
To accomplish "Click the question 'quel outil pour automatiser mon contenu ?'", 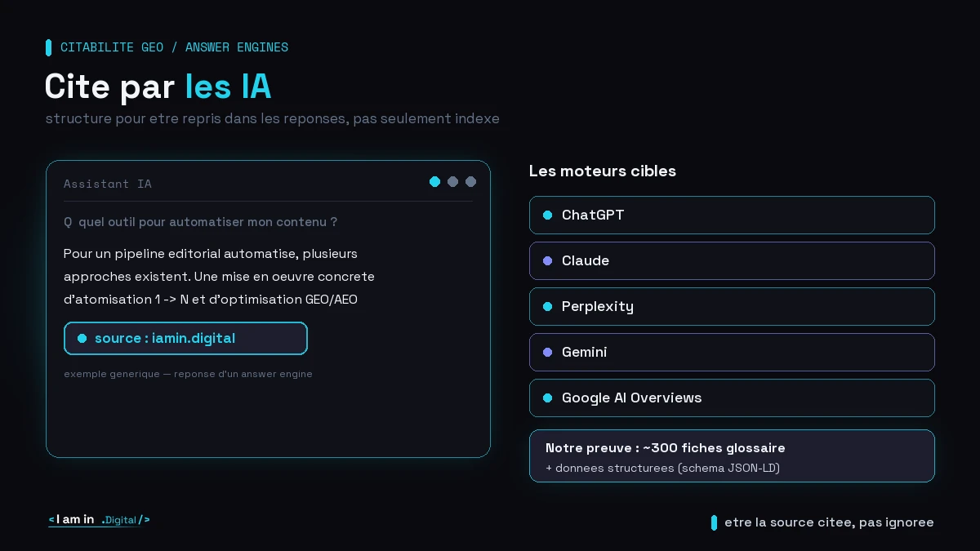I will pyautogui.click(x=207, y=222).
